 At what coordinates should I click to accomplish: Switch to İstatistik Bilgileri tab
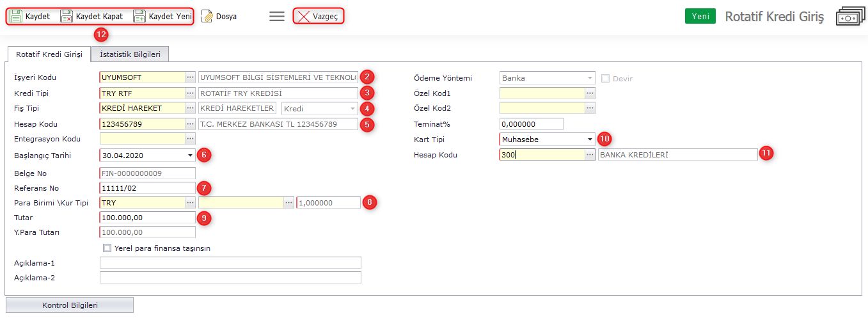click(130, 54)
